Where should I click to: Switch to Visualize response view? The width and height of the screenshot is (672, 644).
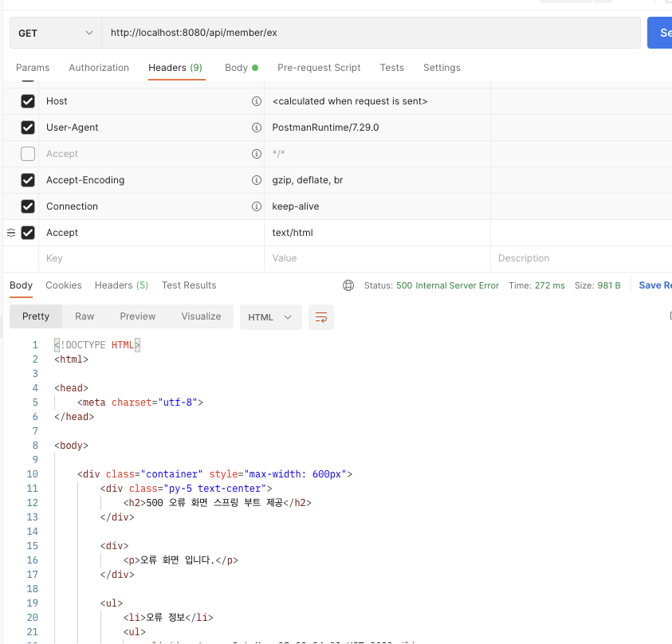coord(201,316)
